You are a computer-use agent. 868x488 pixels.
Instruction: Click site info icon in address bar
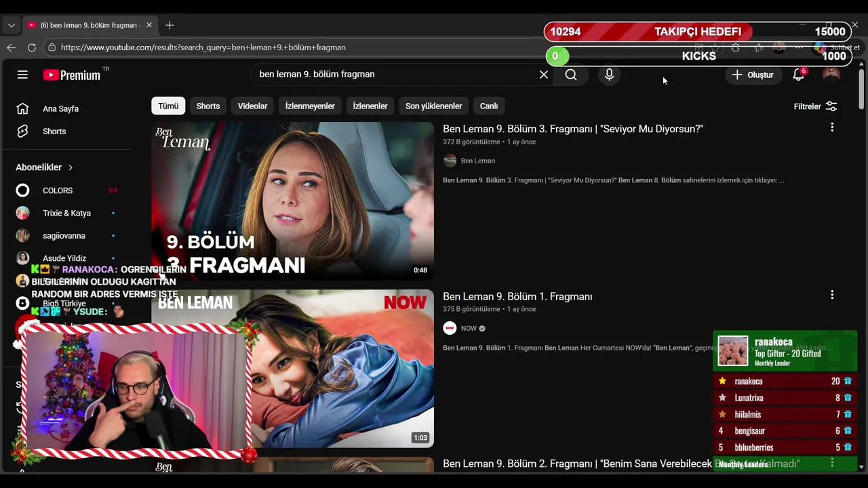(52, 47)
